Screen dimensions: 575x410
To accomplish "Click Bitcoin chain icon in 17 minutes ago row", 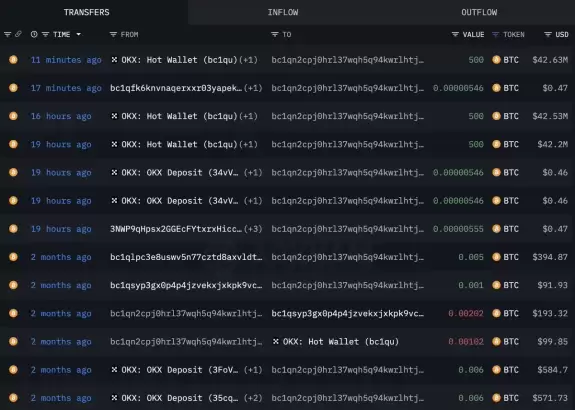I will pyautogui.click(x=14, y=88).
